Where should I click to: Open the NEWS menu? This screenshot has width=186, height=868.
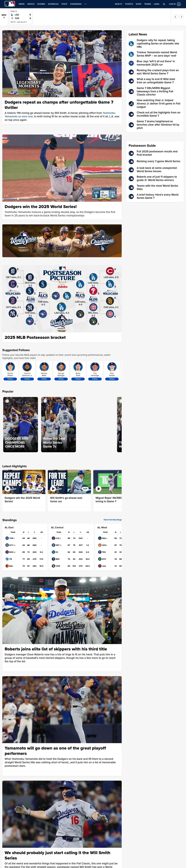22,4
